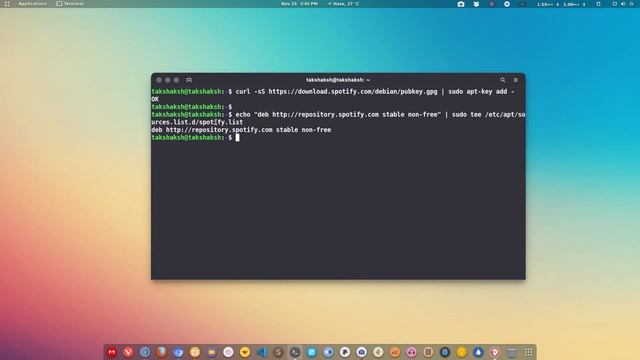The image size is (640, 360).
Task: Launch Visual Studio Code from the dock
Action: click(x=262, y=352)
